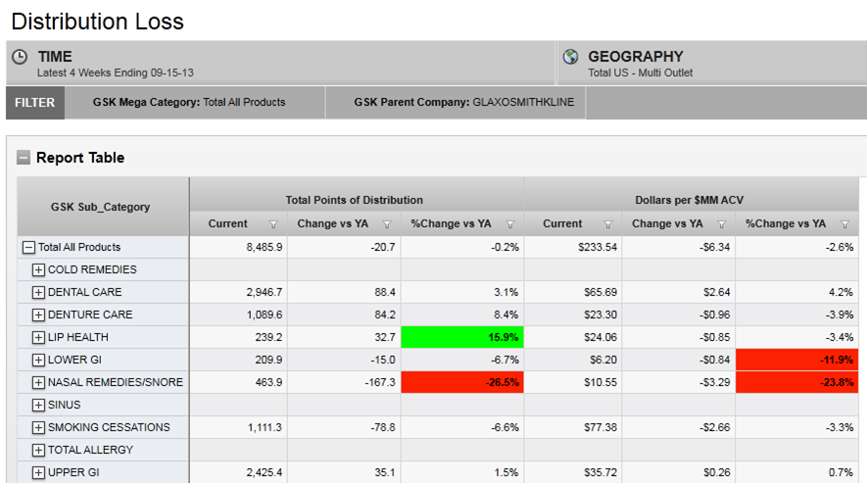Screen dimensions: 868x484
Task: Click filter icon on Distribution Current column
Action: pyautogui.click(x=273, y=224)
